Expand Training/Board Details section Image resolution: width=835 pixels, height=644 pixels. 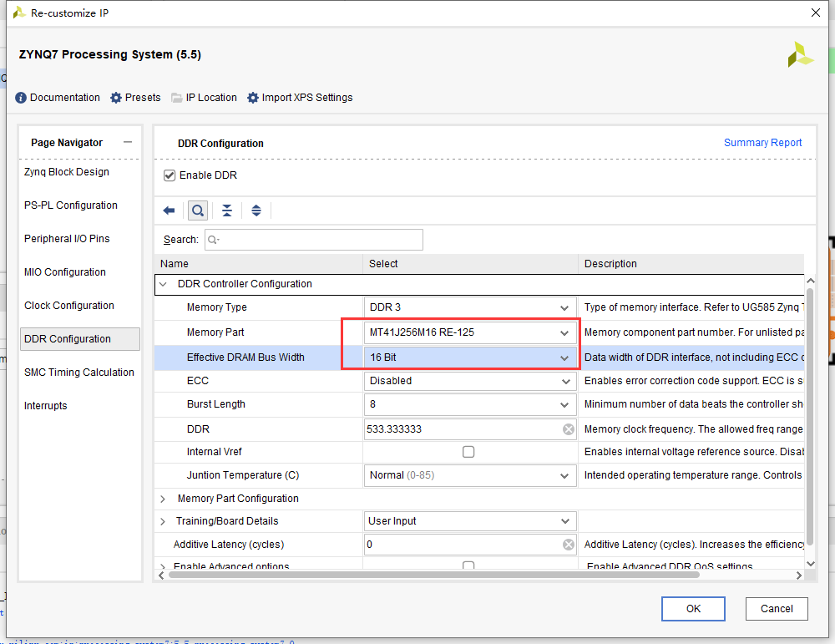click(163, 521)
